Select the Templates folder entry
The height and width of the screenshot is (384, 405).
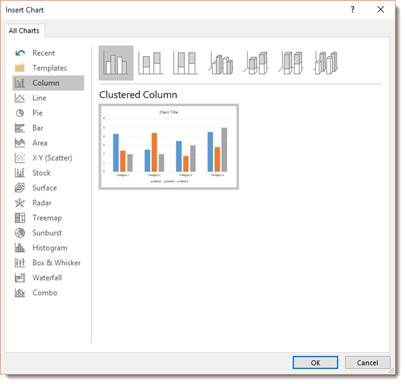[48, 68]
